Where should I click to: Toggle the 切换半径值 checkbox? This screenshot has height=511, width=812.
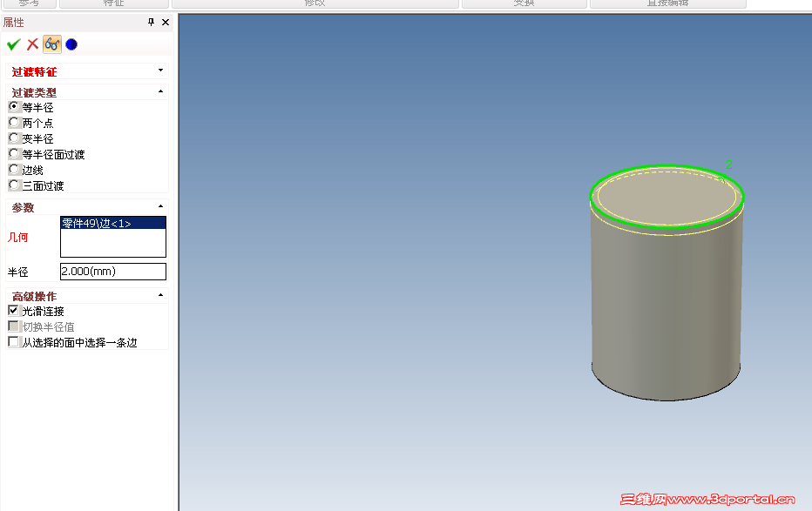(x=13, y=326)
